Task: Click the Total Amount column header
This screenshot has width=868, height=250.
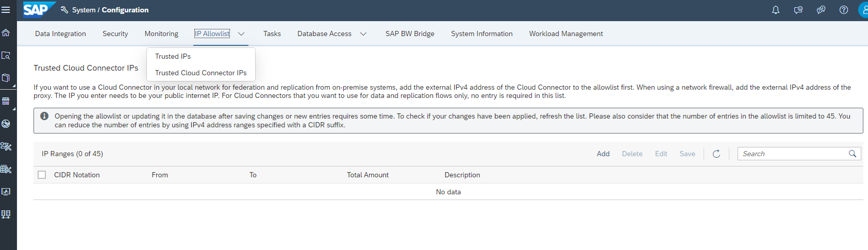Action: click(x=368, y=175)
